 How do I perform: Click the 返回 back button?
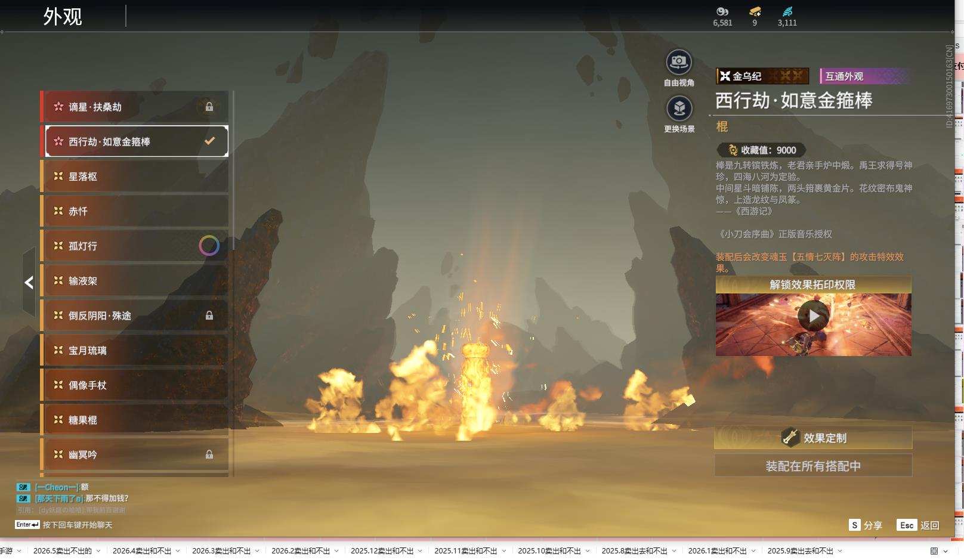(919, 525)
